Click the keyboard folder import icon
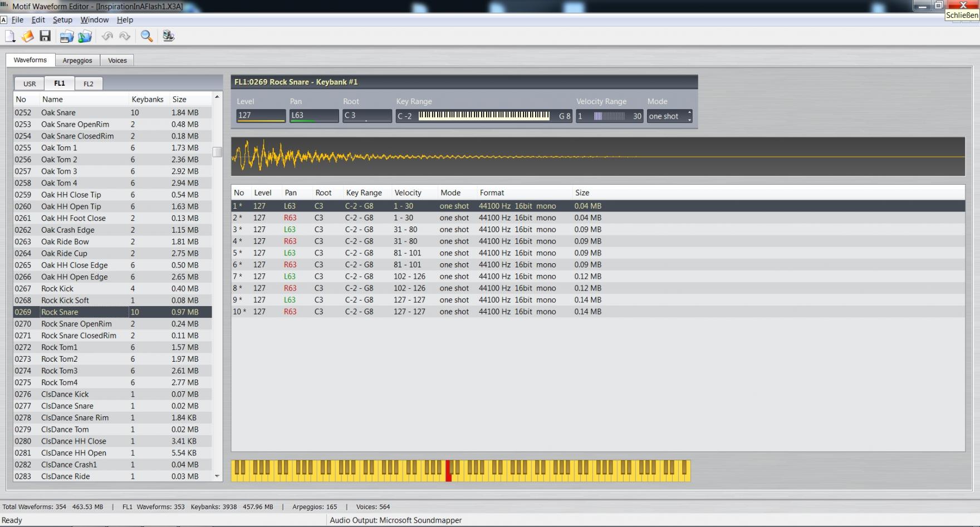 click(x=67, y=36)
